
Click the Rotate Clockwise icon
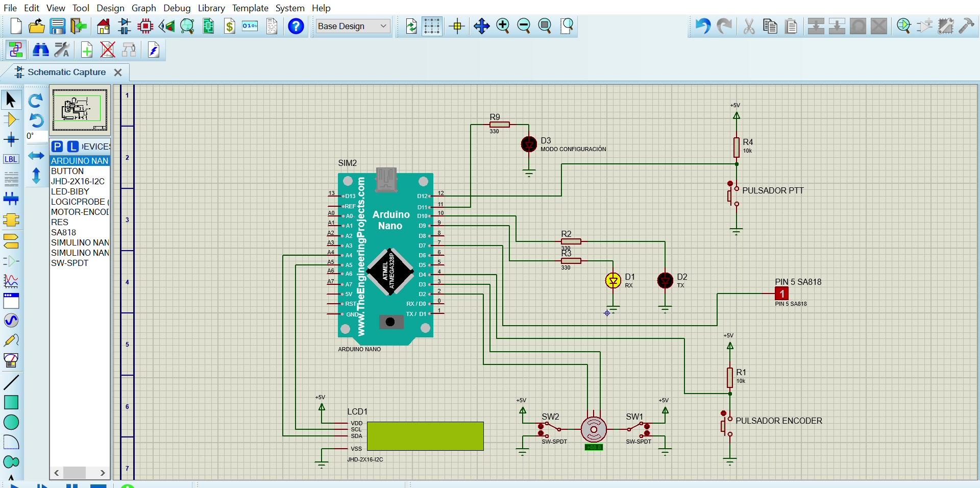pos(35,101)
